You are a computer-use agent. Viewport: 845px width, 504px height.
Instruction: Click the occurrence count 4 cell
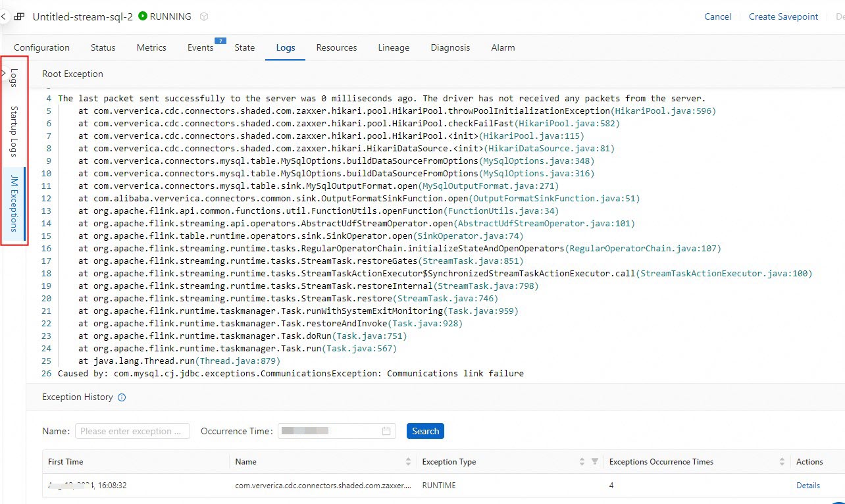point(612,486)
